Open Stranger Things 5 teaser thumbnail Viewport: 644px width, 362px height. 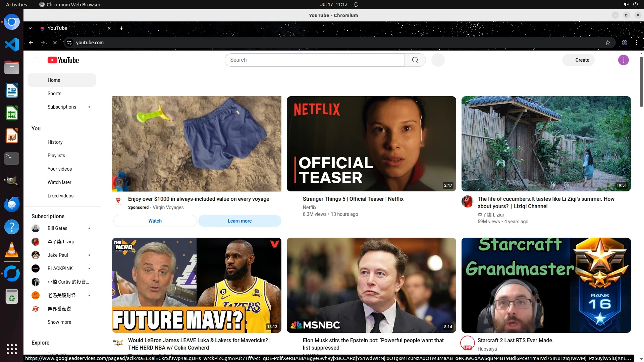[x=371, y=144]
